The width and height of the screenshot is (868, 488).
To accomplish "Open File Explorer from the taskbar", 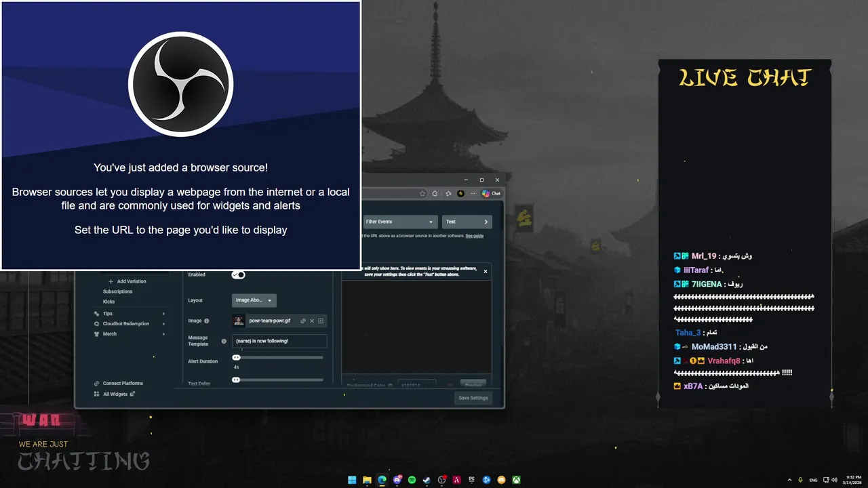I will point(367,480).
